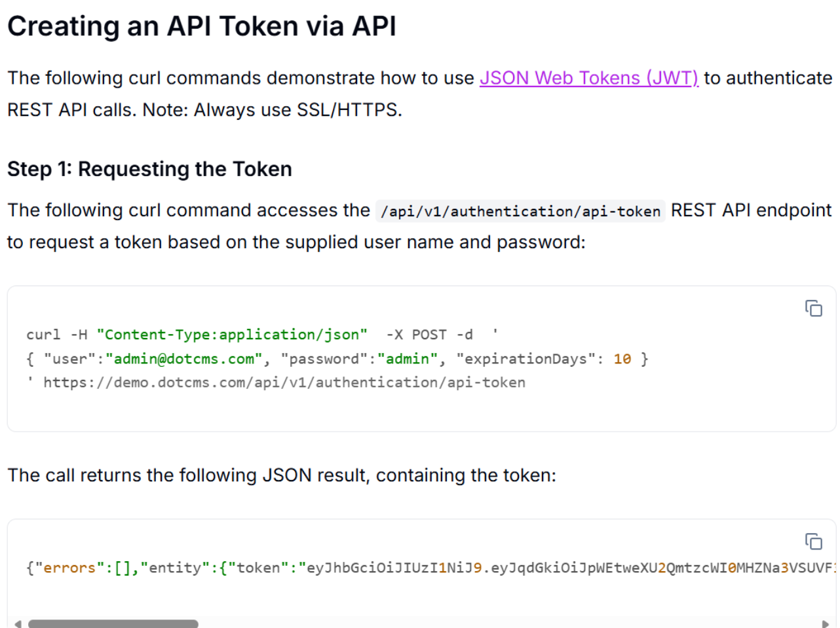The height and width of the screenshot is (628, 840).
Task: Click the scrollbar's right arrow
Action: click(826, 623)
